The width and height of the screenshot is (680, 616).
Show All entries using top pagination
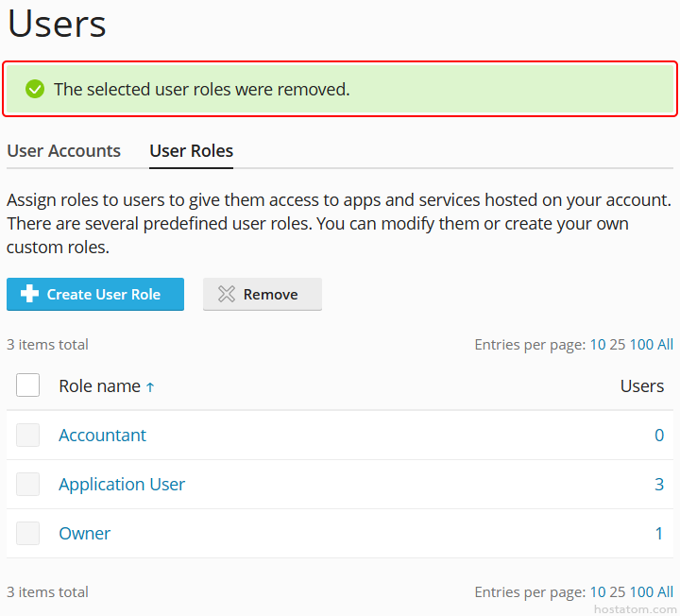pyautogui.click(x=665, y=345)
